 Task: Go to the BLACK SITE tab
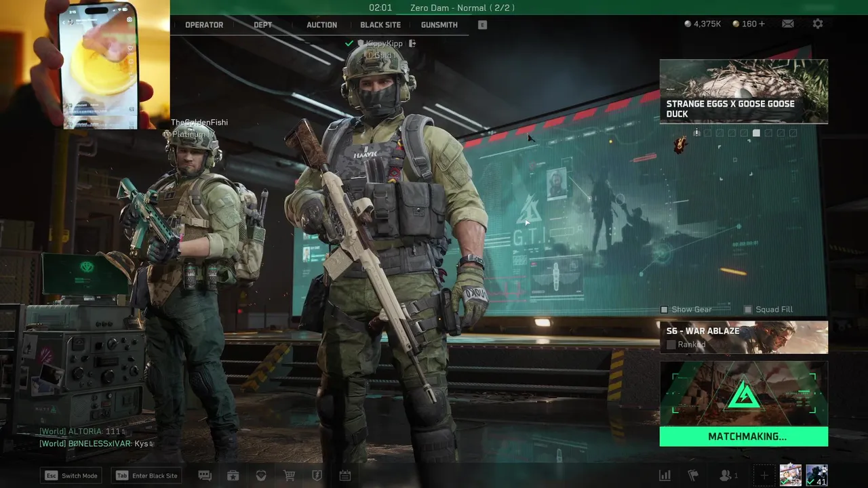(380, 25)
